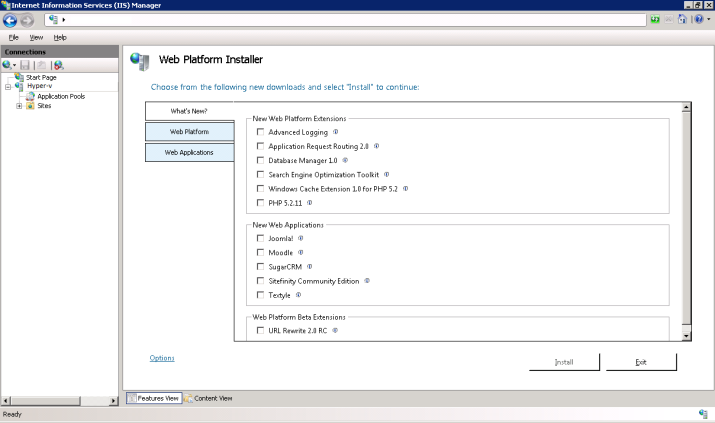
Task: Click the info icon beside Joomla!
Action: pos(300,238)
